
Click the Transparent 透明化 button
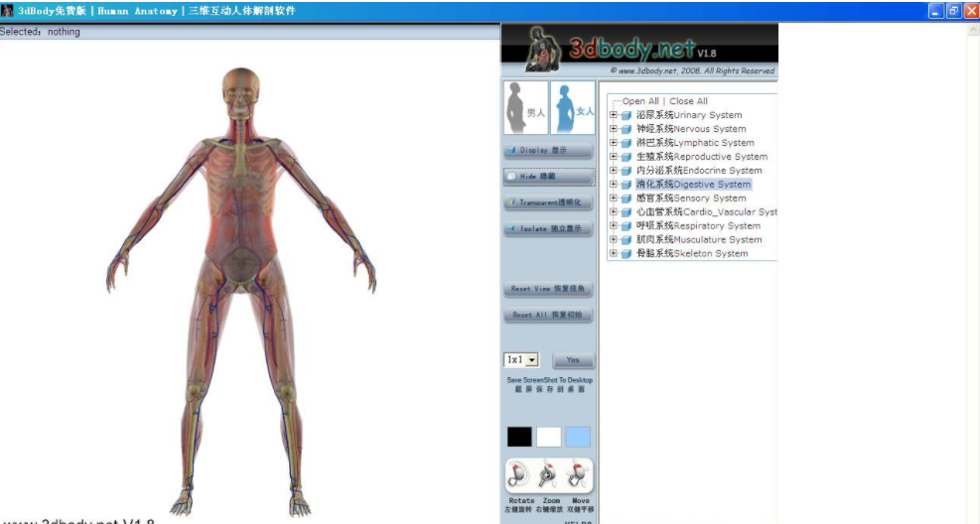[x=548, y=202]
